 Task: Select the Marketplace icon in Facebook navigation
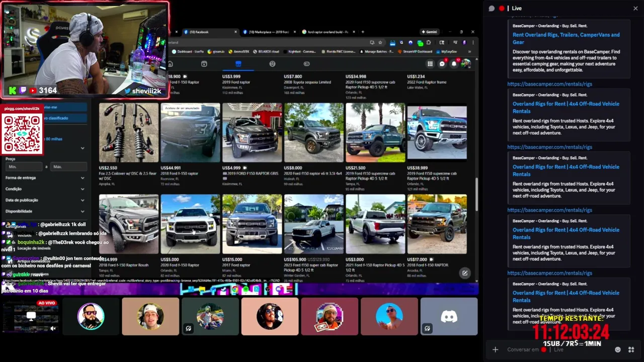238,64
